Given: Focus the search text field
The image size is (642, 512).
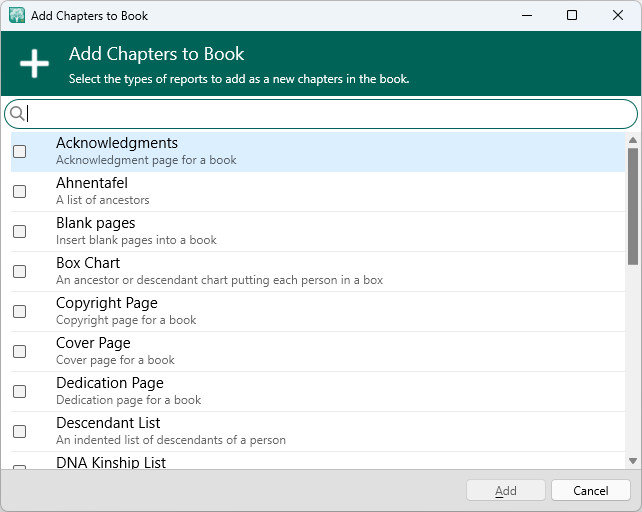Looking at the screenshot, I should coord(330,114).
